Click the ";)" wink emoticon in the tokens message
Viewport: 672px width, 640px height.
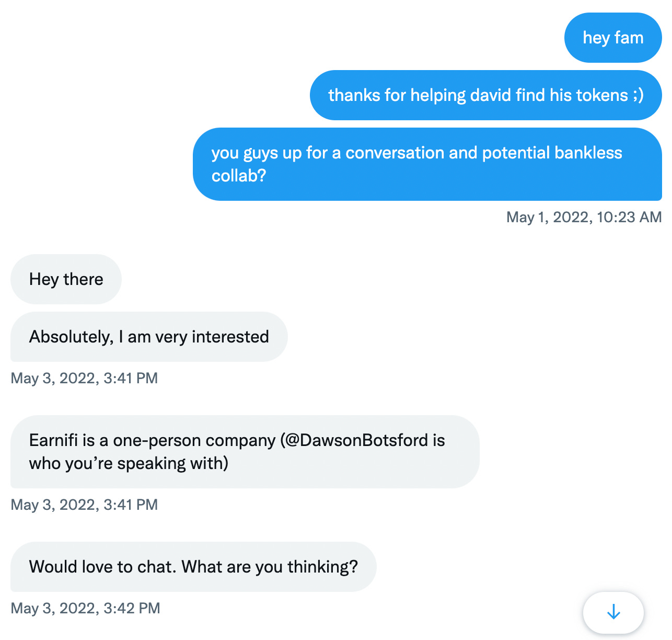(638, 95)
